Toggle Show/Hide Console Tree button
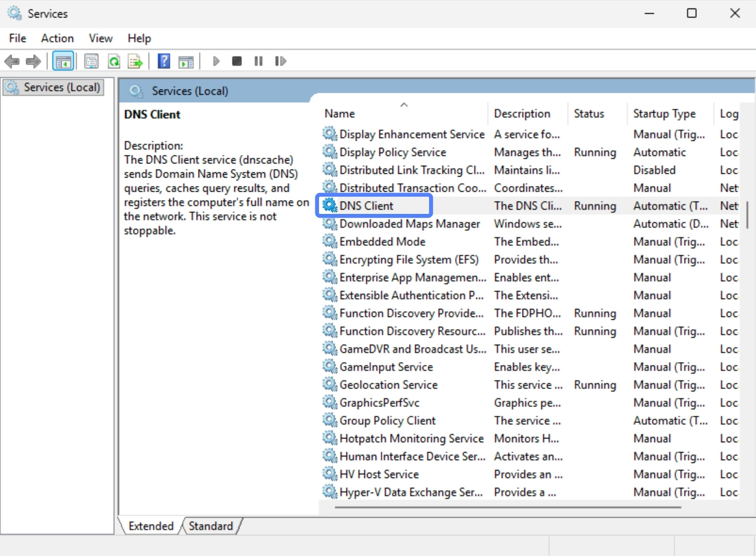 [x=63, y=61]
